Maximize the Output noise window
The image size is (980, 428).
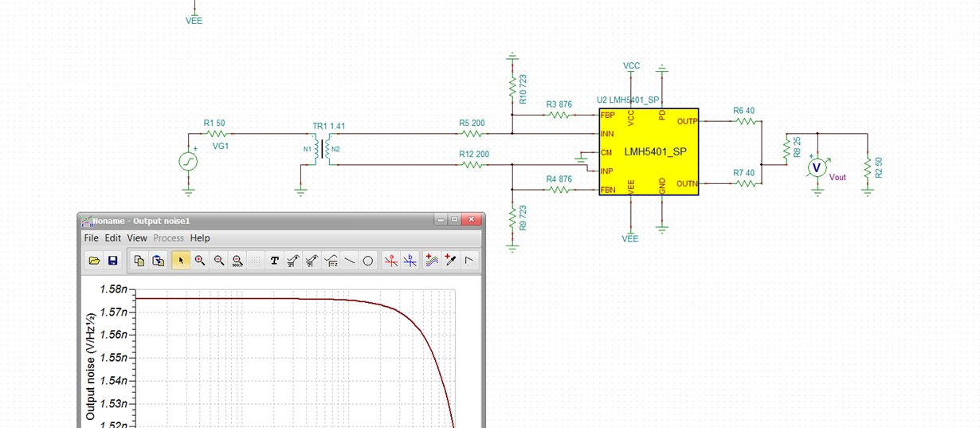tap(454, 219)
